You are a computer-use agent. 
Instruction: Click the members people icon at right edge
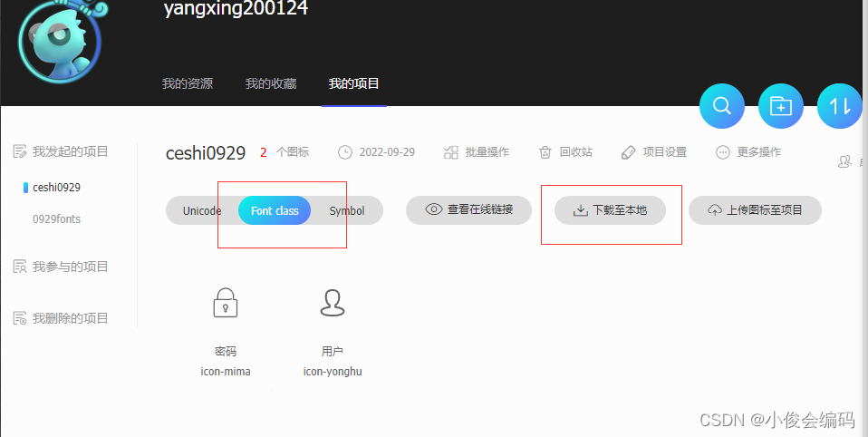[x=844, y=161]
